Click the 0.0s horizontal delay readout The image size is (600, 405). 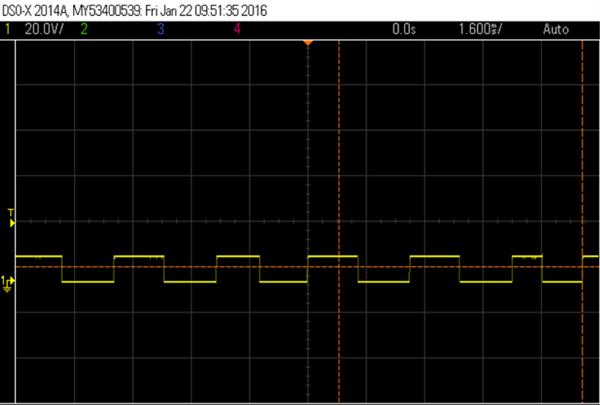[403, 30]
